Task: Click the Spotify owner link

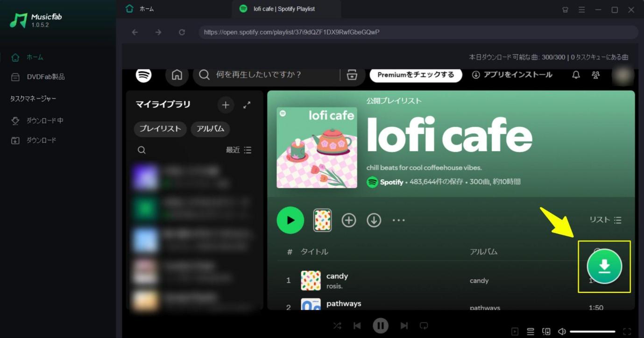Action: [391, 182]
